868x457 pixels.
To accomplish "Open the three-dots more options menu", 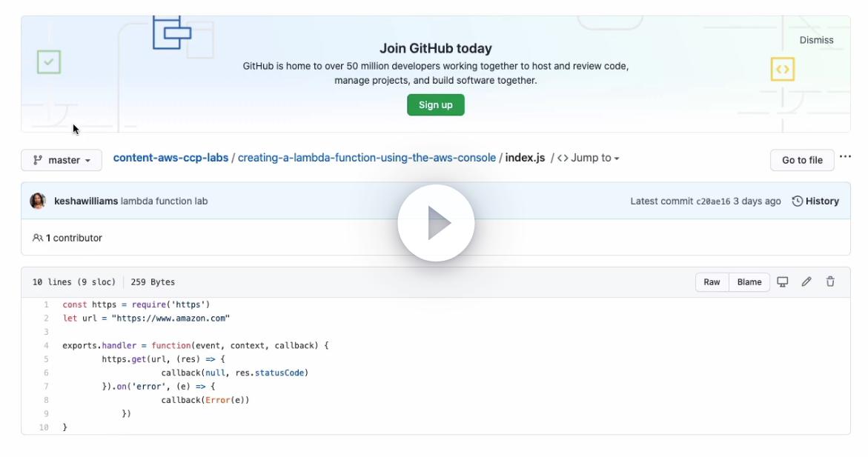I will [845, 157].
